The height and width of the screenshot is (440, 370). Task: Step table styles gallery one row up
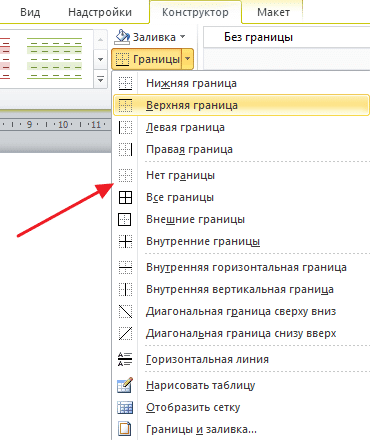coord(101,40)
